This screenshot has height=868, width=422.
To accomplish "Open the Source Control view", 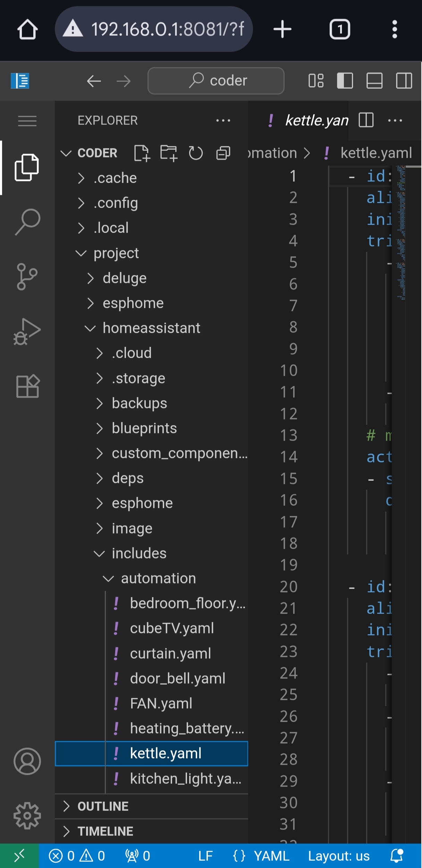I will 27,276.
